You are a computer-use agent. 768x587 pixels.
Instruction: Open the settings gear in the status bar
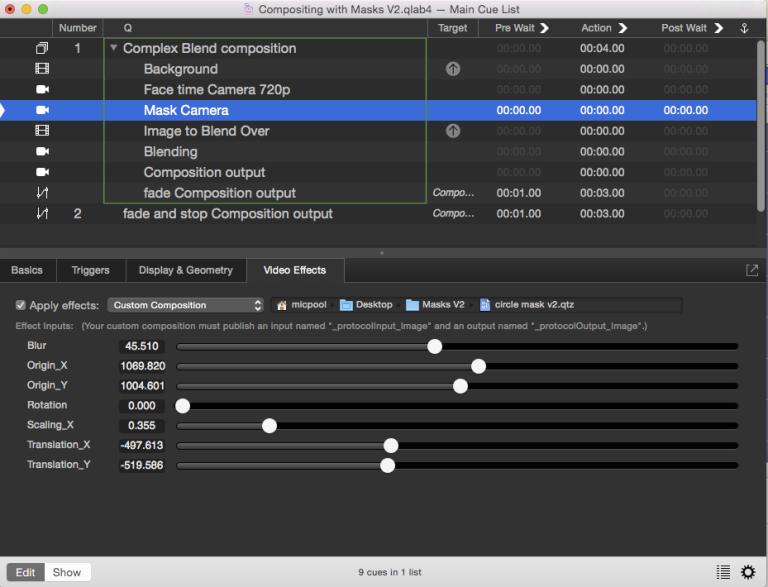(x=748, y=572)
